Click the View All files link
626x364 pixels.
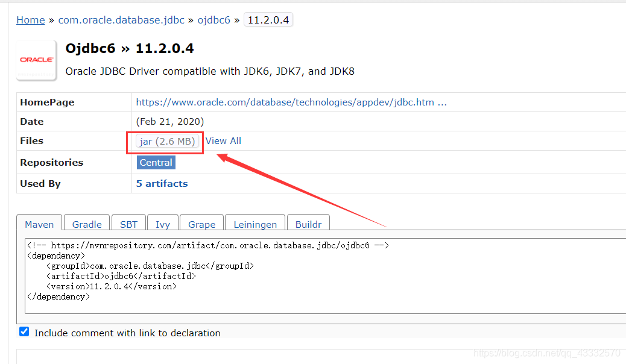(x=223, y=141)
